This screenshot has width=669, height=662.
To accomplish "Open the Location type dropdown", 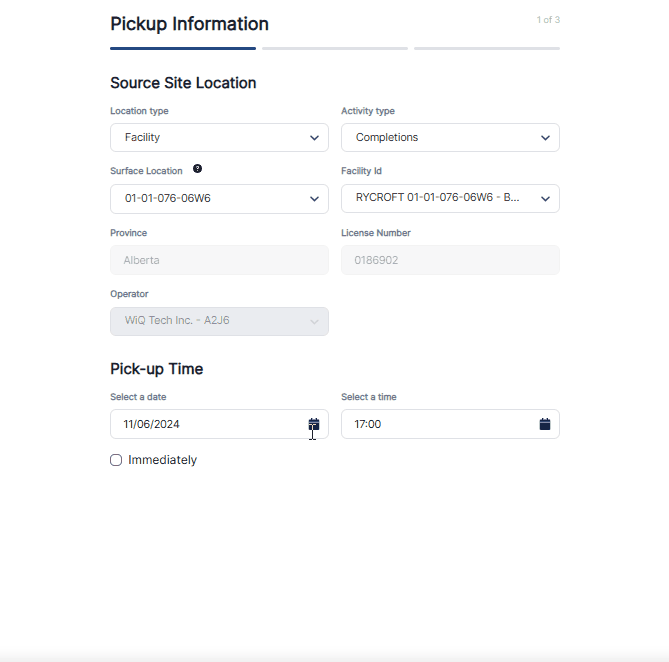I will click(x=219, y=137).
